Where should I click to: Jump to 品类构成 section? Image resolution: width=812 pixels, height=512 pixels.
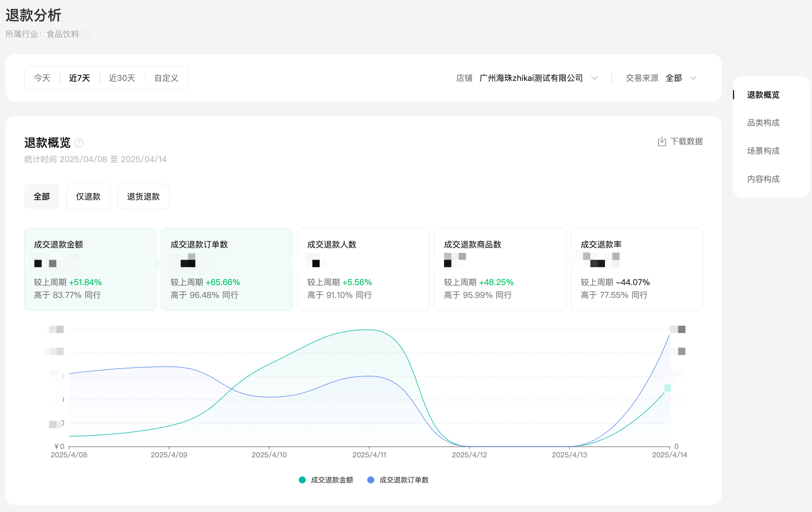pyautogui.click(x=763, y=123)
